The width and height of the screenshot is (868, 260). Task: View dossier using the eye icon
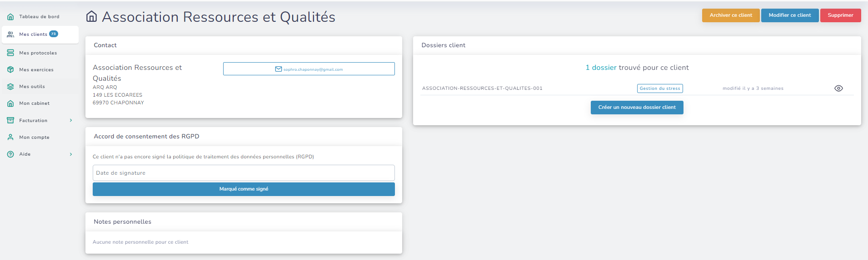838,88
